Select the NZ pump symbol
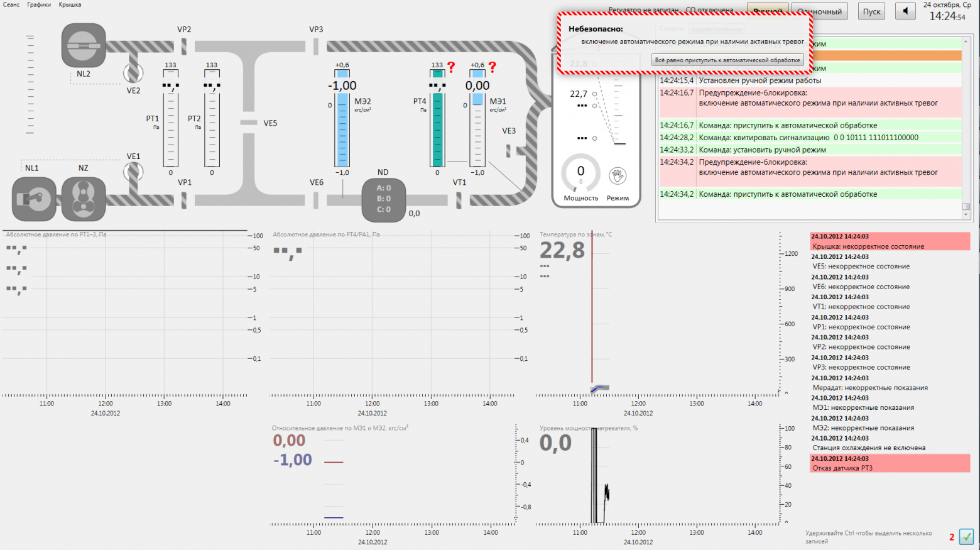 click(x=84, y=199)
